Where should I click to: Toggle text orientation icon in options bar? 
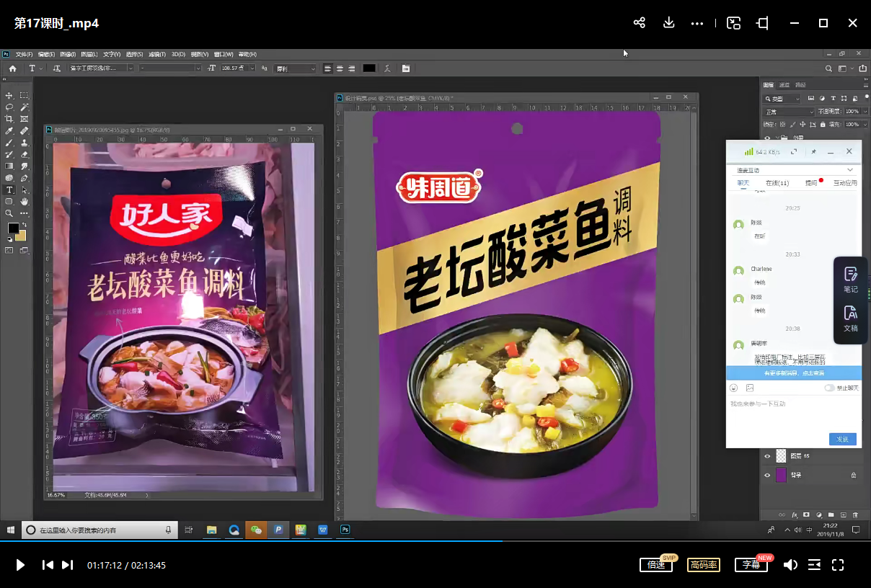click(x=57, y=68)
